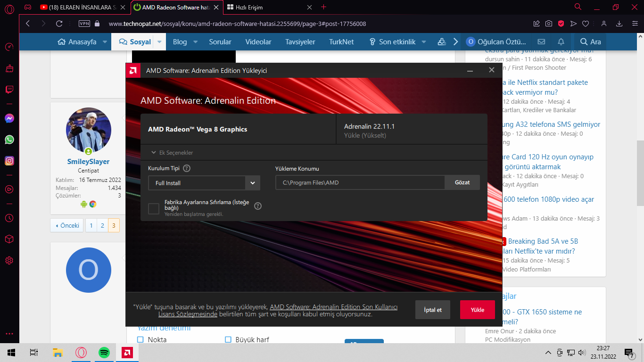Reload the current Technopat page
This screenshot has height=362, width=644.
click(59, 24)
